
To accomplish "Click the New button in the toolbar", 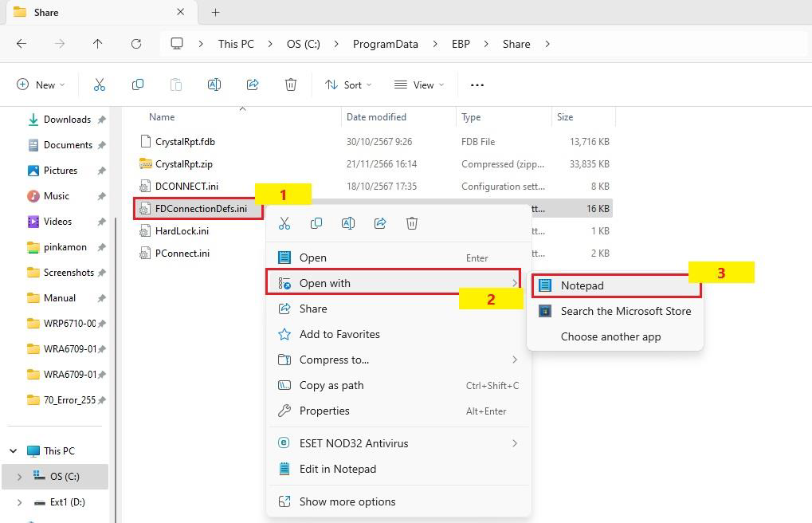I will pyautogui.click(x=40, y=85).
